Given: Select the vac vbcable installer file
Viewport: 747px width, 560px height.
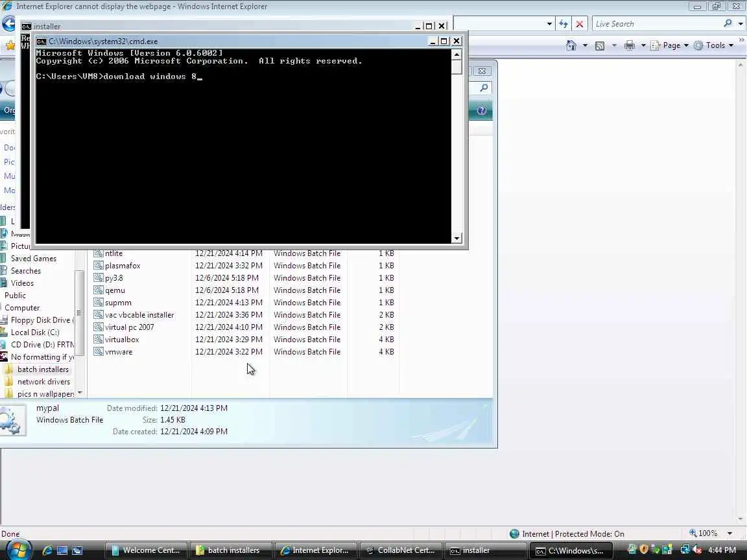Looking at the screenshot, I should point(139,315).
